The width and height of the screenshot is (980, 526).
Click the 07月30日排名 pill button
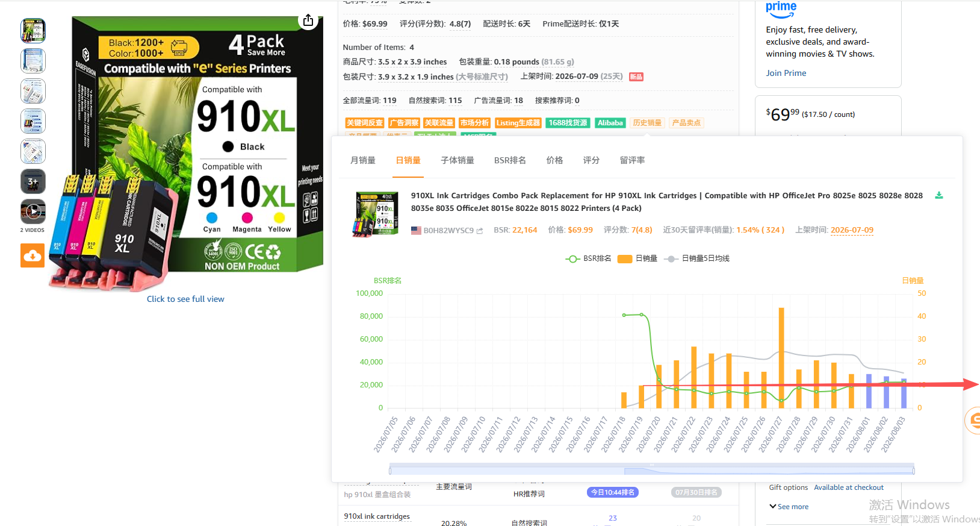tap(696, 492)
